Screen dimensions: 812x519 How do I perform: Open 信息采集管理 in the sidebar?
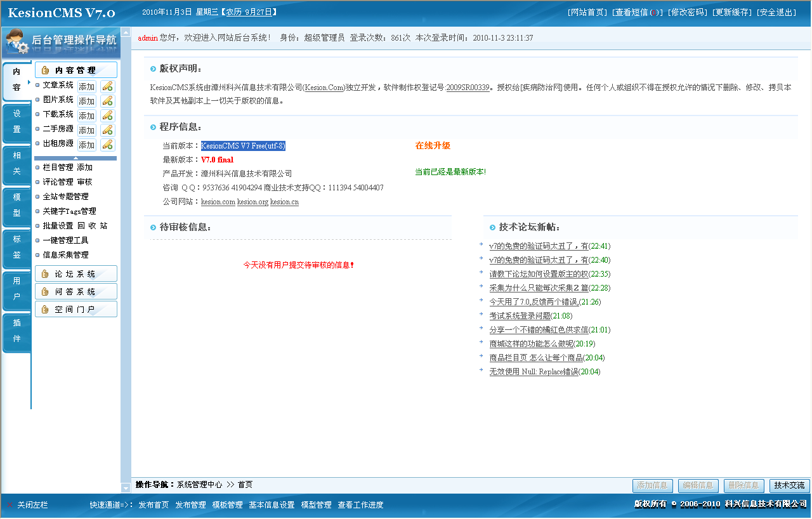tap(65, 255)
